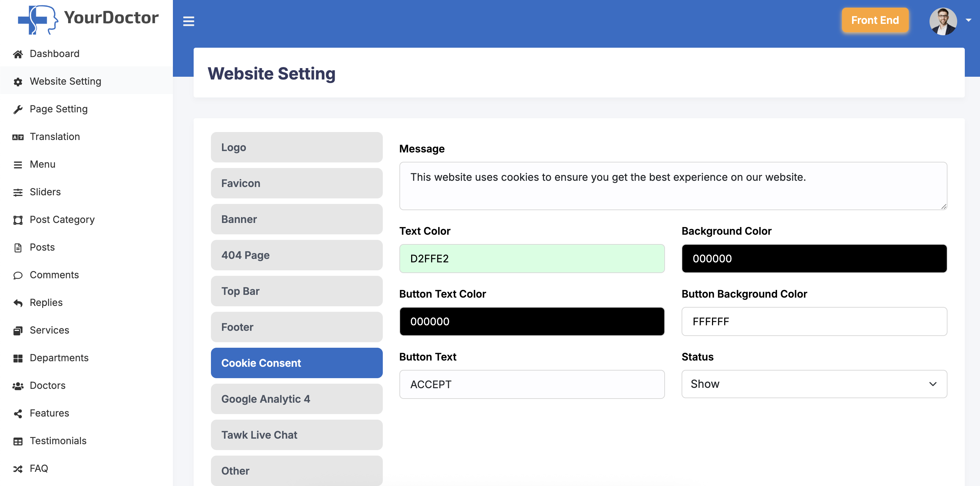
Task: Click the Dashboard home icon
Action: [x=18, y=54]
